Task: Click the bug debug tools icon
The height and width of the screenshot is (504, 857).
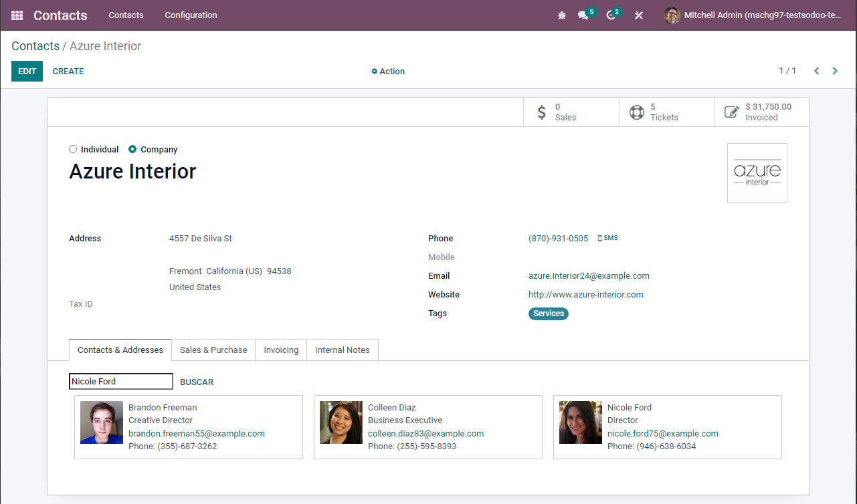Action: click(x=562, y=15)
